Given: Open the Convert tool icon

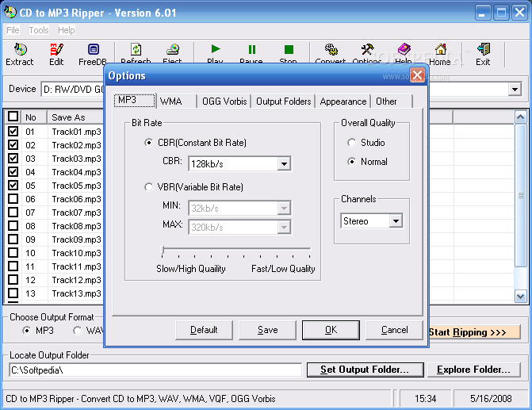Looking at the screenshot, I should click(x=331, y=49).
